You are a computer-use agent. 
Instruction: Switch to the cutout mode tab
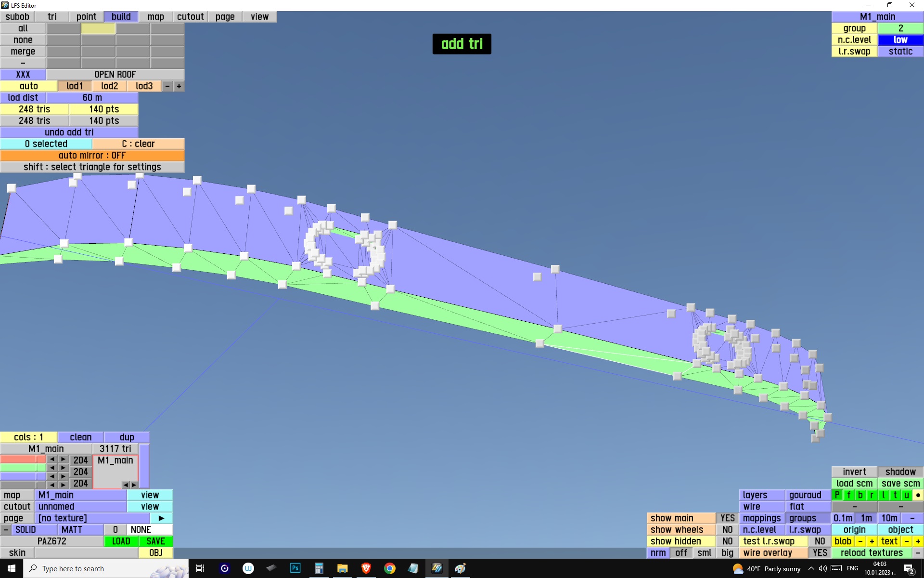click(190, 17)
